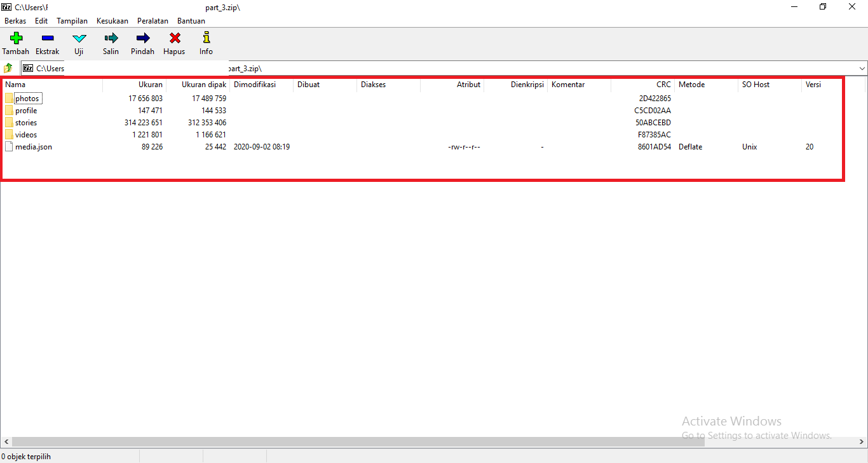
Task: Sort by Diakses column header
Action: pyautogui.click(x=389, y=85)
